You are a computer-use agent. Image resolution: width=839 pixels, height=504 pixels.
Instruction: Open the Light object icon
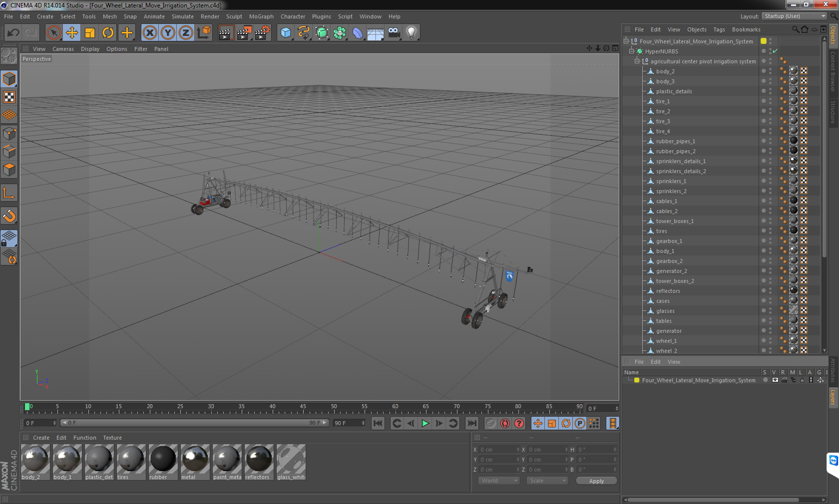pos(411,33)
